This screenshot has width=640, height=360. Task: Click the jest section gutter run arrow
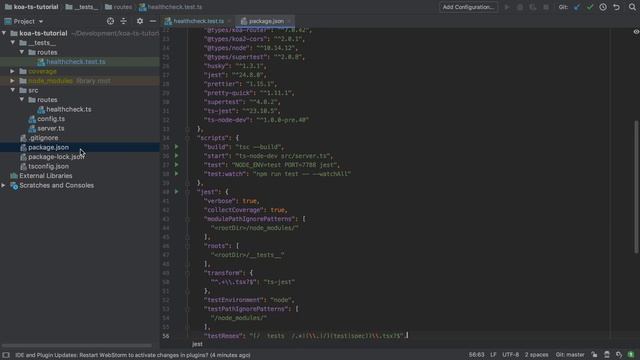(176, 191)
